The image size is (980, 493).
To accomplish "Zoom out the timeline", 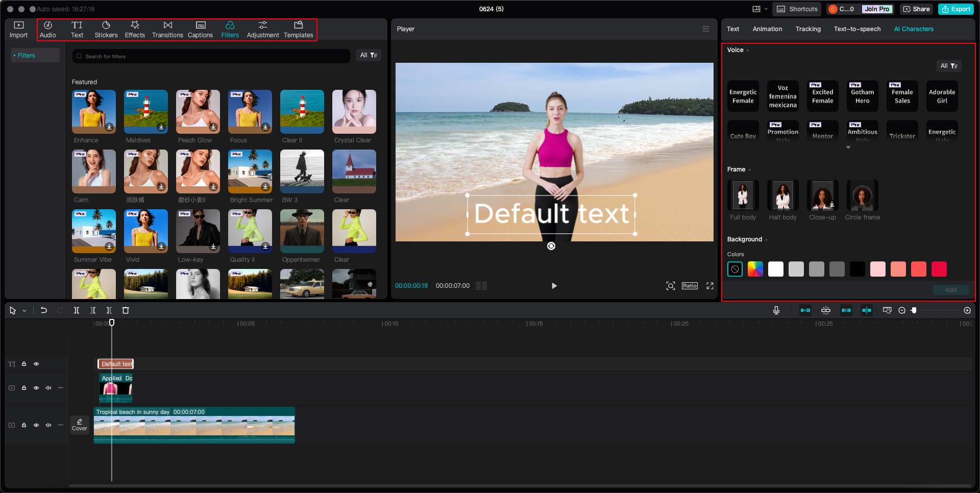I will coord(902,310).
